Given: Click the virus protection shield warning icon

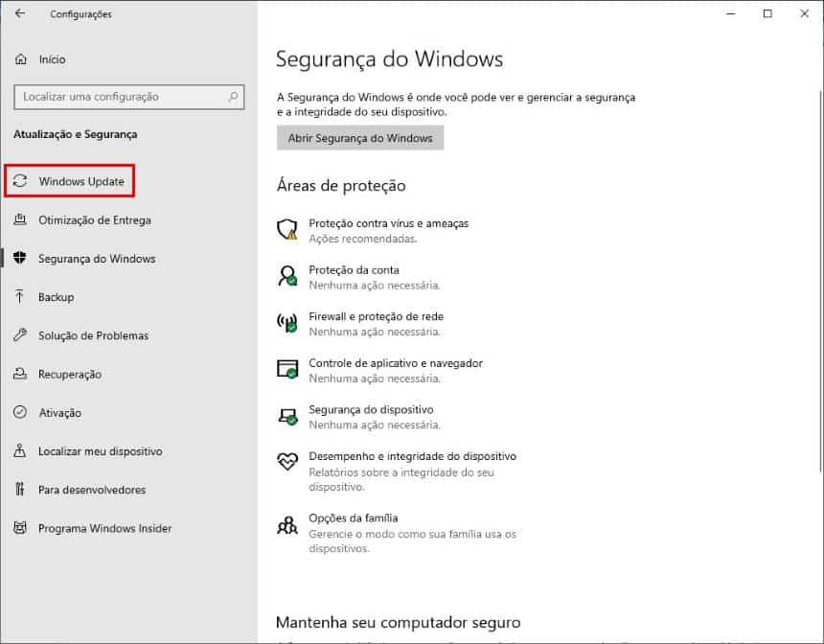Looking at the screenshot, I should click(x=287, y=230).
